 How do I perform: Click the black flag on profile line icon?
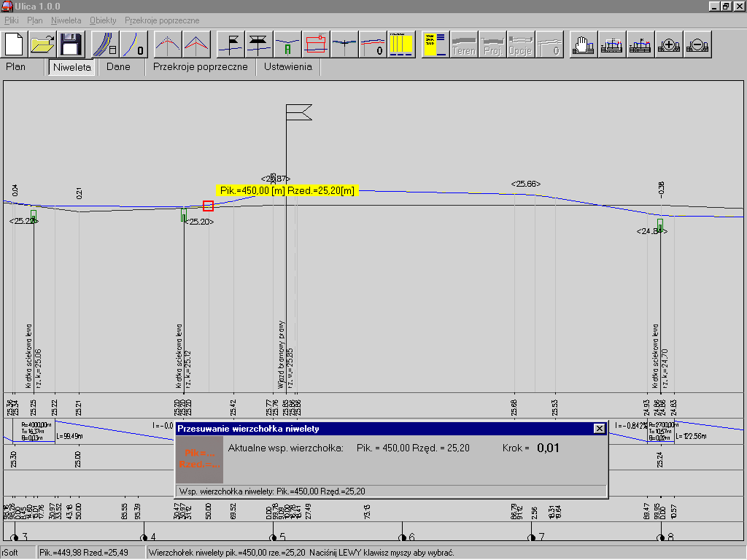[x=232, y=44]
